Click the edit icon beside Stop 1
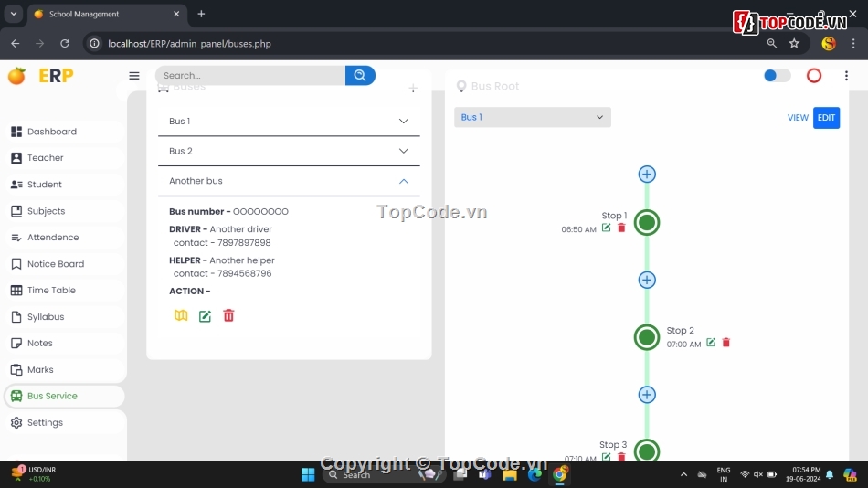The image size is (868, 488). pos(607,228)
